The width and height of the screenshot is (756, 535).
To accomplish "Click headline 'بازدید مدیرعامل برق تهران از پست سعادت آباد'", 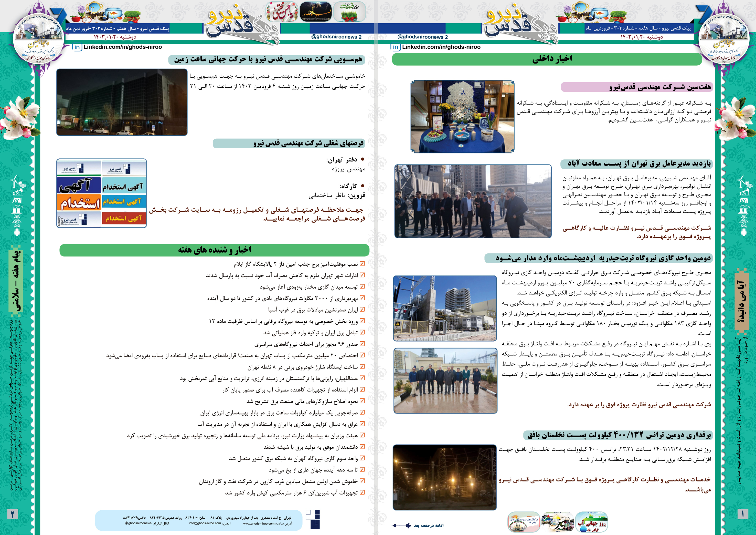I will [x=639, y=163].
